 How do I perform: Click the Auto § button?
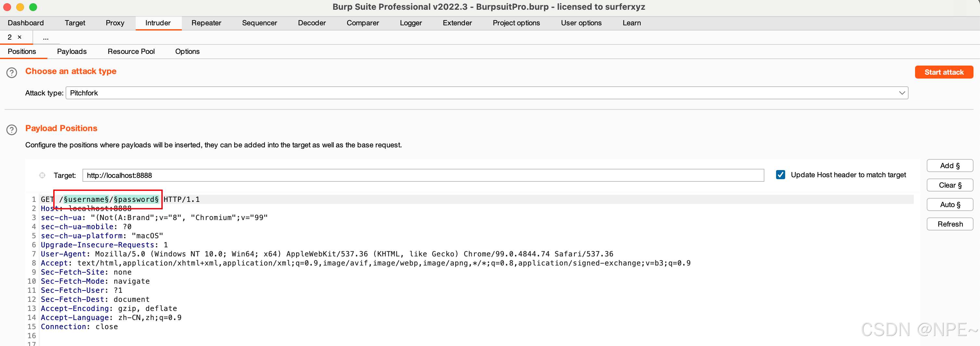pos(949,204)
